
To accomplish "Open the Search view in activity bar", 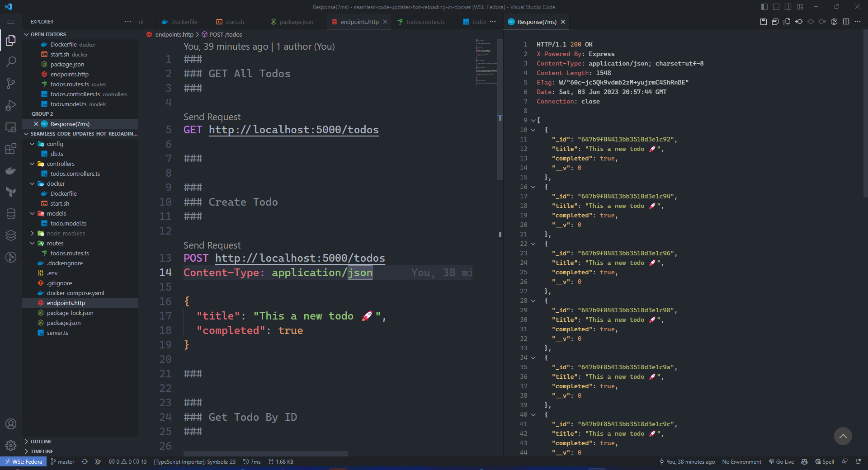I will coord(11,62).
